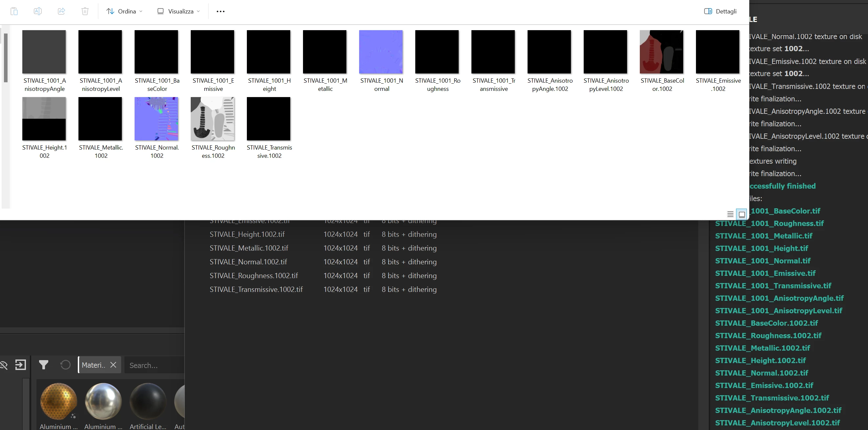This screenshot has height=430, width=868.
Task: Click the rename icon in Explorer toolbar
Action: (38, 11)
